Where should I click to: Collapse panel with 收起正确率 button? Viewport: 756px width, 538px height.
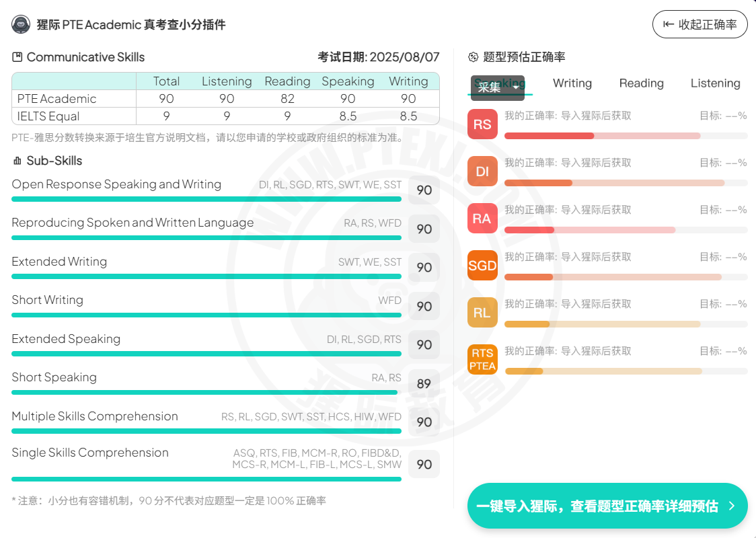[x=700, y=25]
